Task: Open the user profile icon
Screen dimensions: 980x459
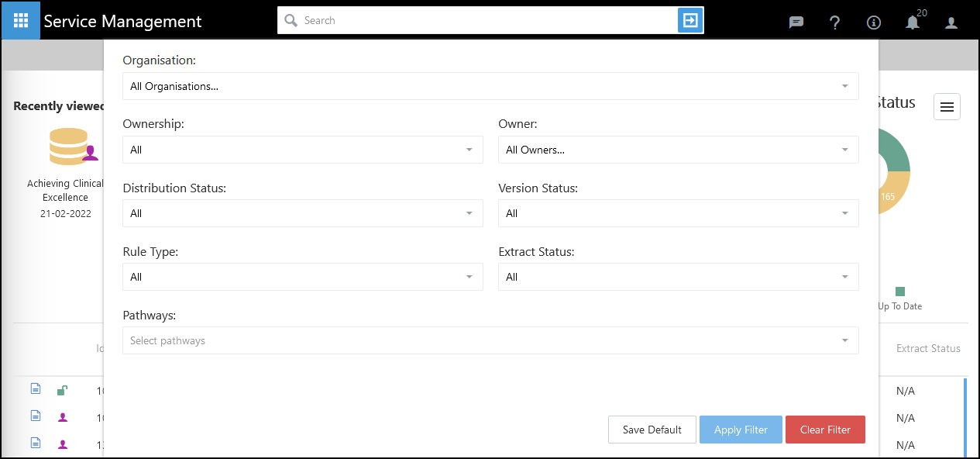Action: pyautogui.click(x=951, y=22)
